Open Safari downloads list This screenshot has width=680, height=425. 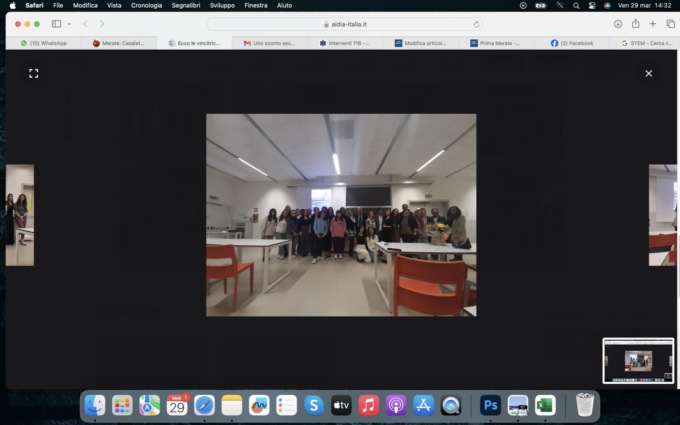[x=618, y=24]
